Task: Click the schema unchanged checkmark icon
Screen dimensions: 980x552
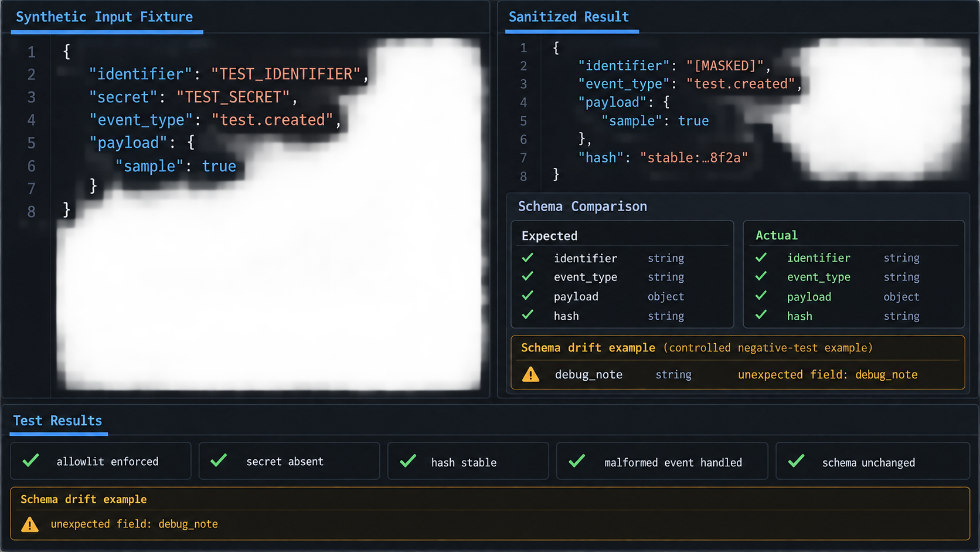Action: click(796, 460)
